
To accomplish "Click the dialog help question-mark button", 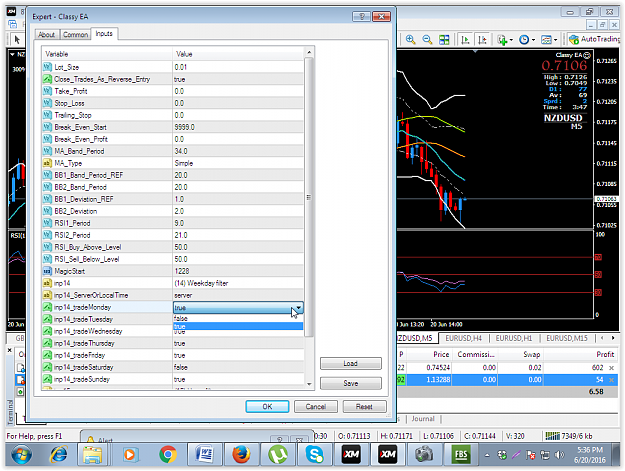I will (362, 16).
